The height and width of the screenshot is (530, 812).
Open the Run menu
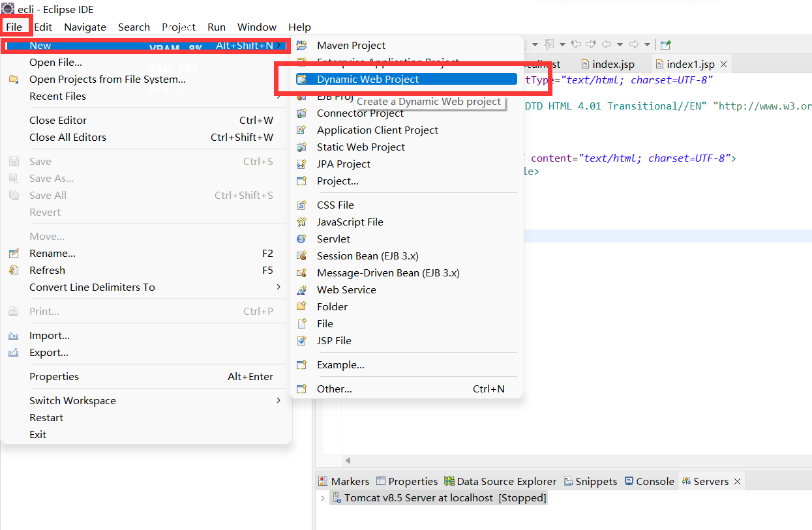(x=217, y=27)
